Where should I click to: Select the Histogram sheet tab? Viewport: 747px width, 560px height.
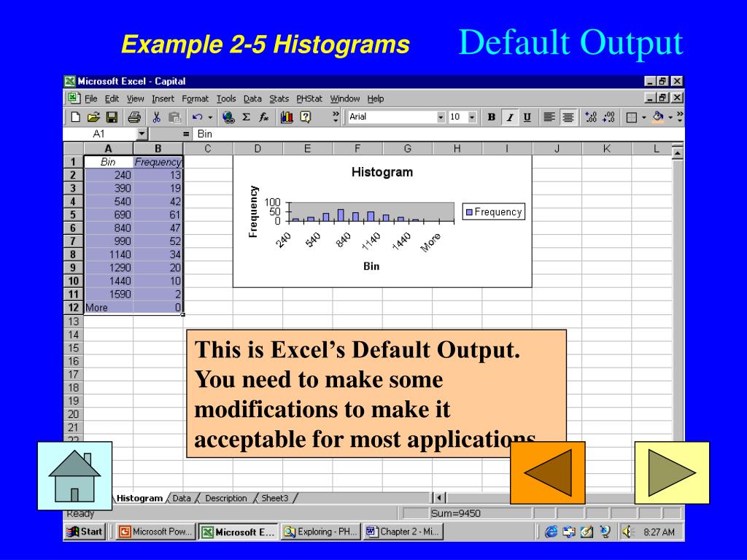click(139, 498)
